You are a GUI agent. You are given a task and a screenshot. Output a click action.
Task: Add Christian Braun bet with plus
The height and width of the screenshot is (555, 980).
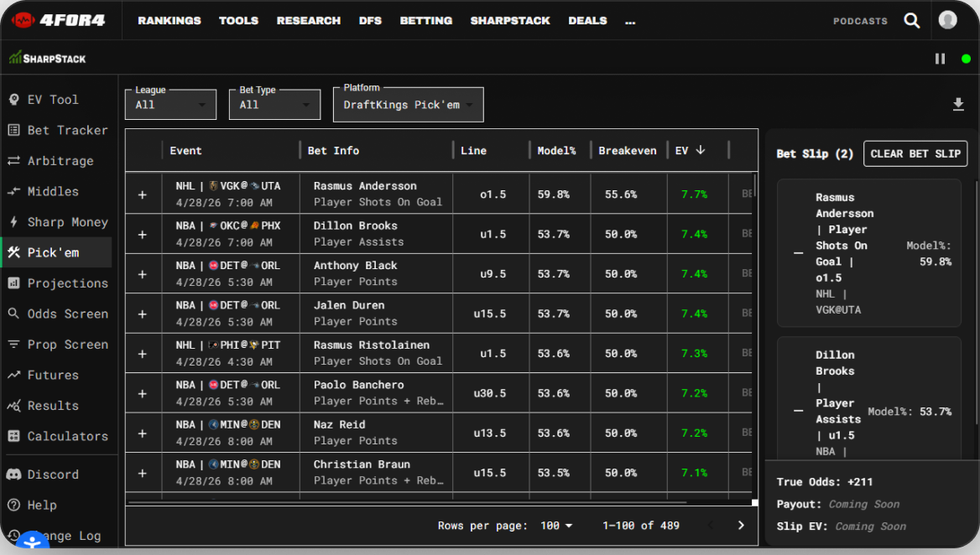coord(143,473)
